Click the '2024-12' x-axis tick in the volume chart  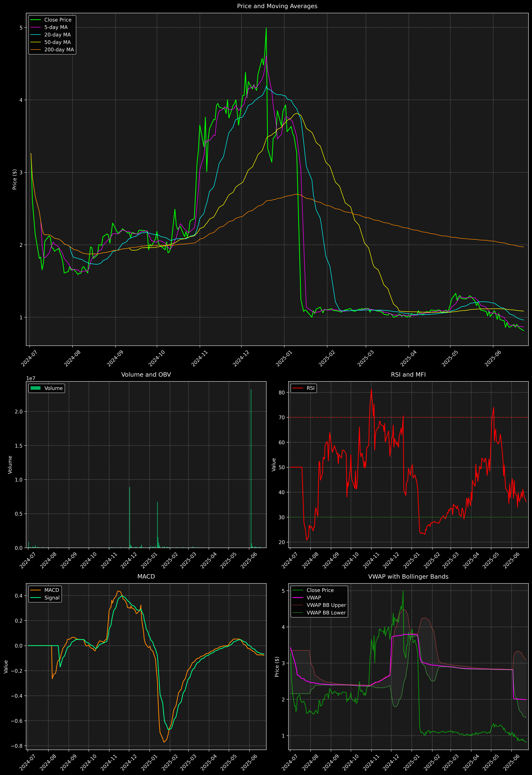128,561
